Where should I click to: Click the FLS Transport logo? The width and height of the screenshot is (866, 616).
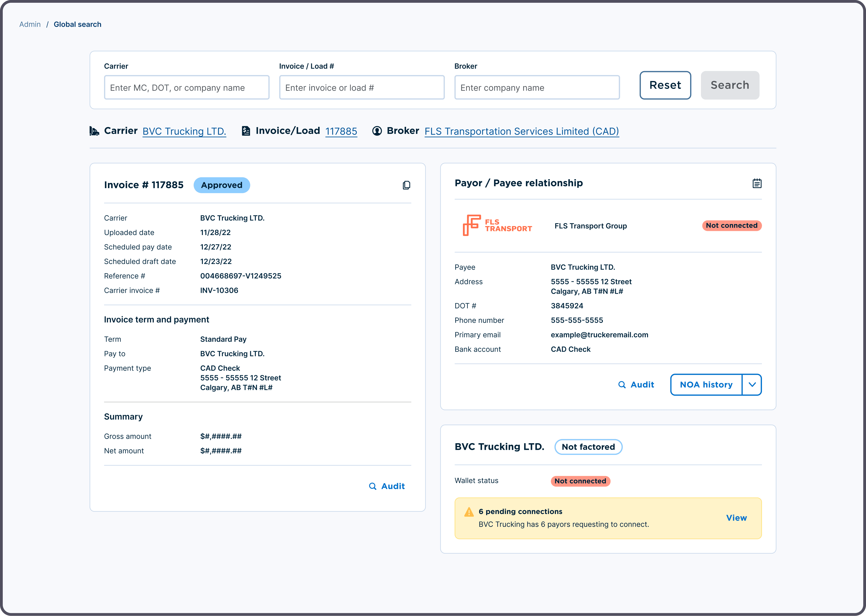pyautogui.click(x=497, y=225)
